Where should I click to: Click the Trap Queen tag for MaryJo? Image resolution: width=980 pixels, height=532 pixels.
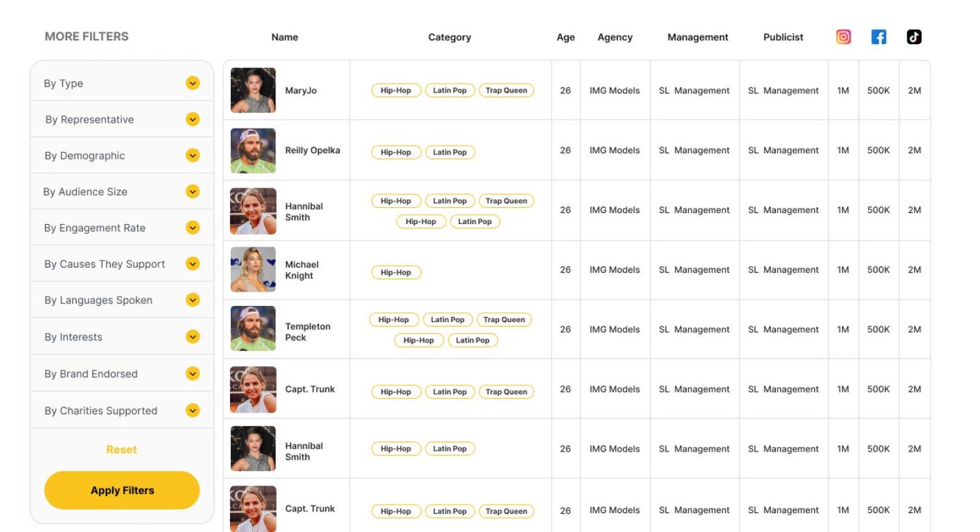[x=506, y=91]
